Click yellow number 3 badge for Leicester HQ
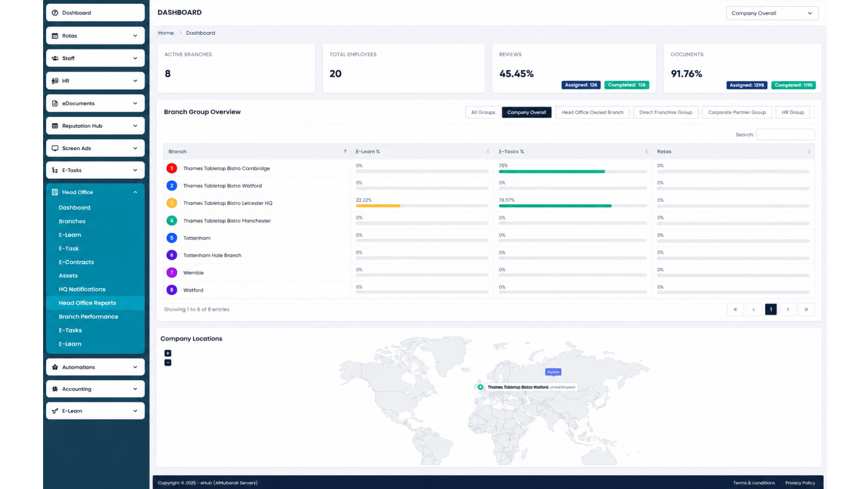 (172, 203)
